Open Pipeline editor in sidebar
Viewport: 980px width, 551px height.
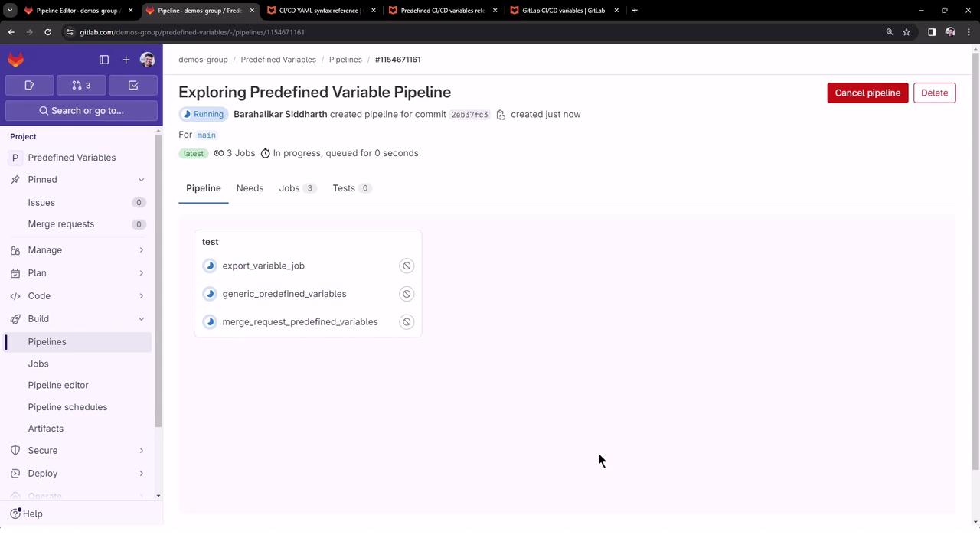[x=58, y=386]
